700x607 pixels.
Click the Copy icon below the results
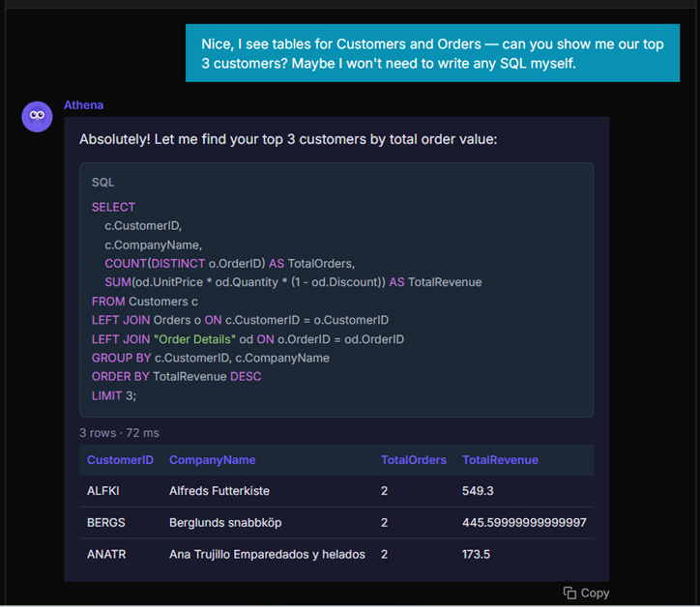[x=570, y=593]
